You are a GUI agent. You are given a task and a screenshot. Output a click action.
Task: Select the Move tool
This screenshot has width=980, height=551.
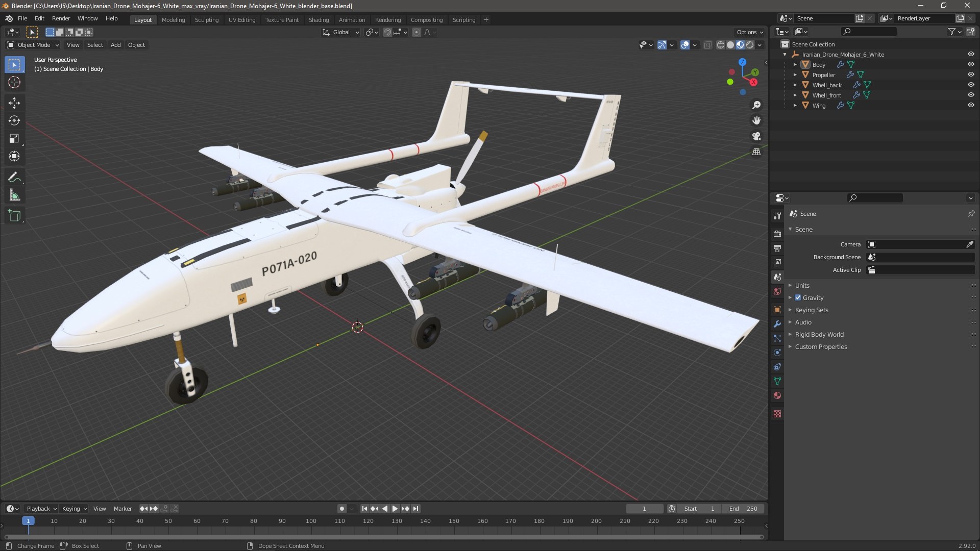tap(14, 103)
